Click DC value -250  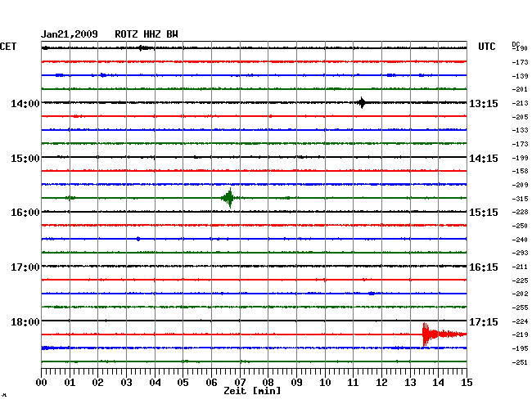(520, 226)
